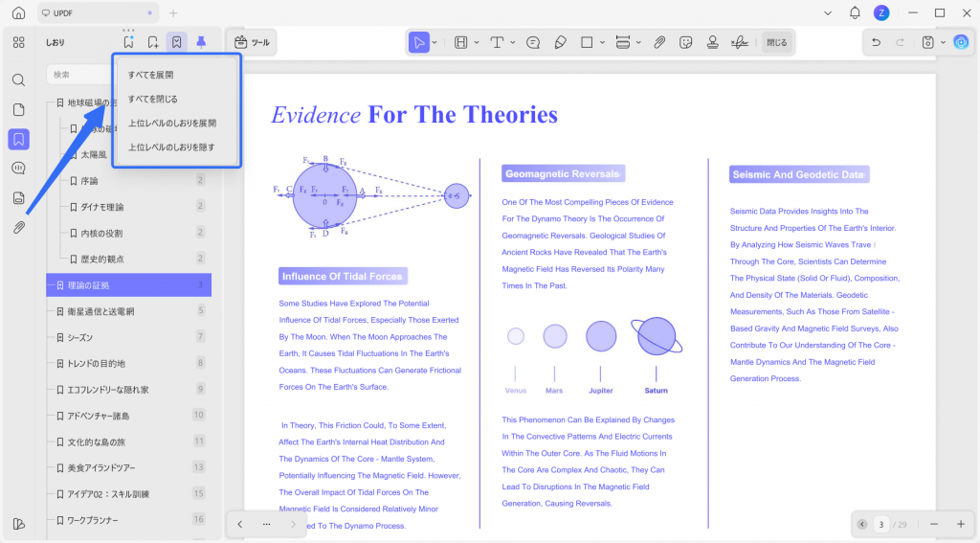Open the comments panel icon

tap(19, 169)
